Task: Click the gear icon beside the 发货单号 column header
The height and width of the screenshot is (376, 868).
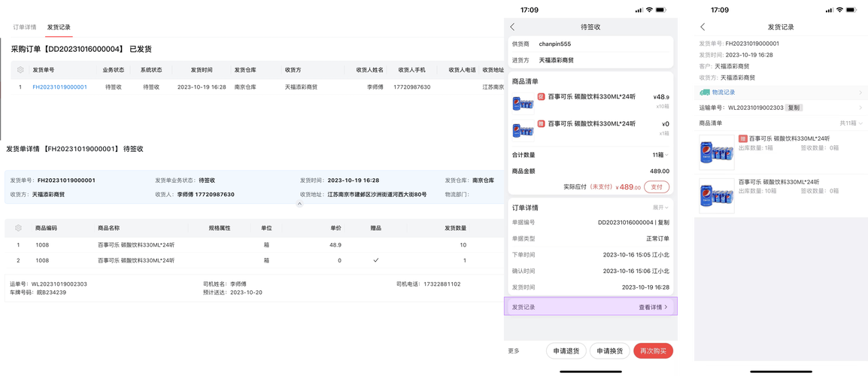Action: pos(20,71)
